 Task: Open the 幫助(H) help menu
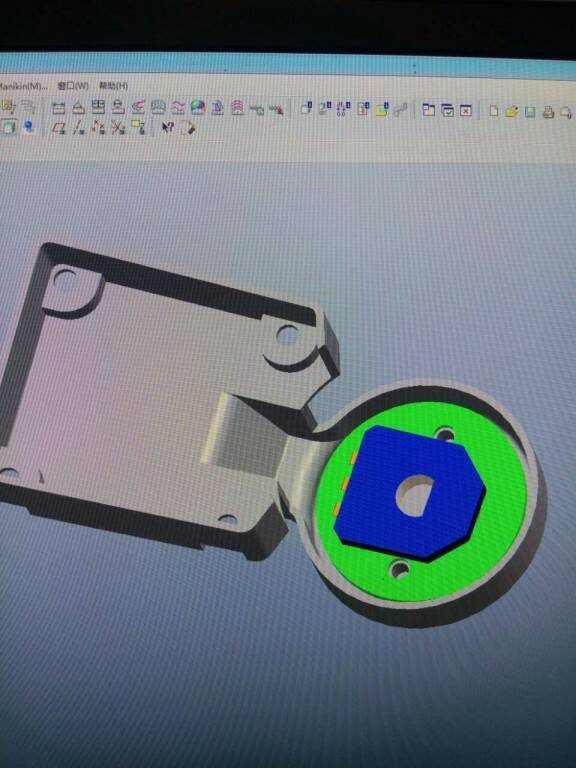113,86
